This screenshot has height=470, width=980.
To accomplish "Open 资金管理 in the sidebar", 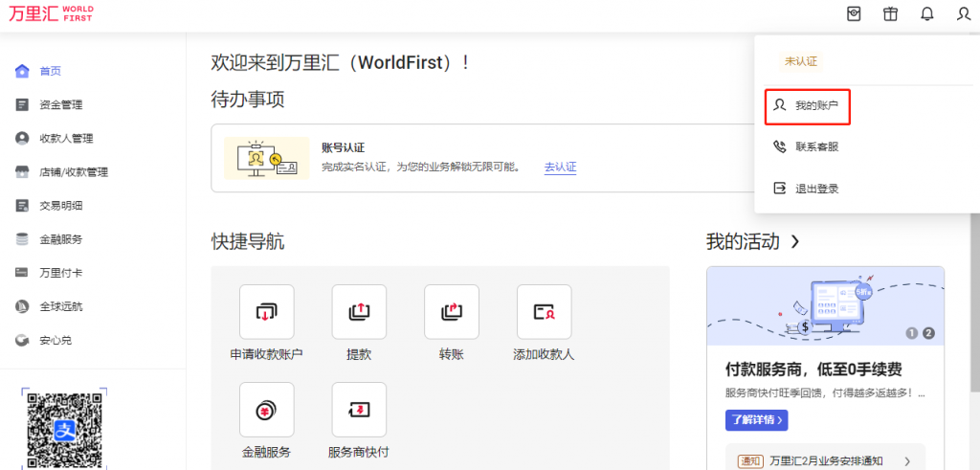I will tap(60, 105).
